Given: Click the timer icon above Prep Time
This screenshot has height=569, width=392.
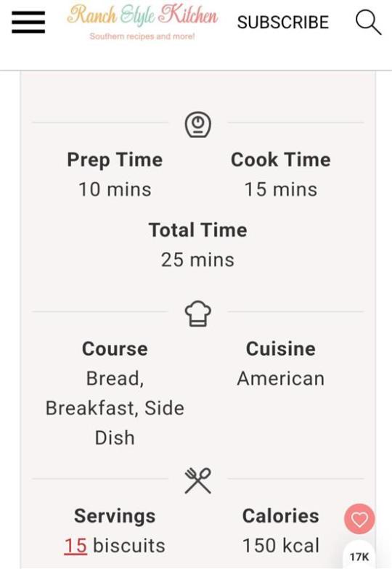Looking at the screenshot, I should [197, 124].
